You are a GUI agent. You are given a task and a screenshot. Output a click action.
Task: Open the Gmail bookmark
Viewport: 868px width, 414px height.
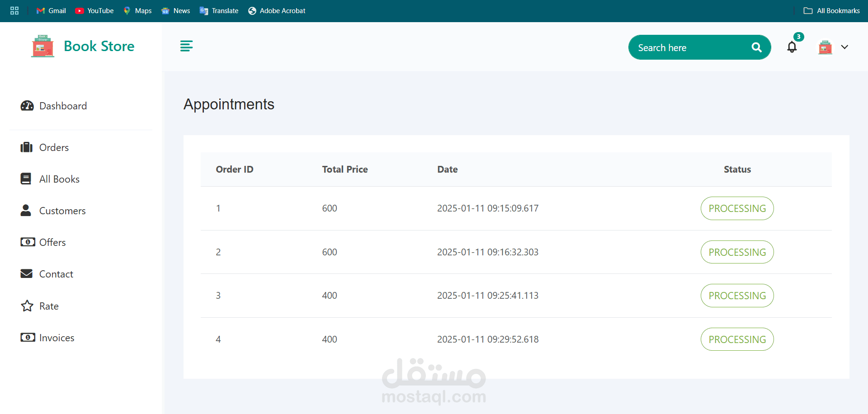51,11
